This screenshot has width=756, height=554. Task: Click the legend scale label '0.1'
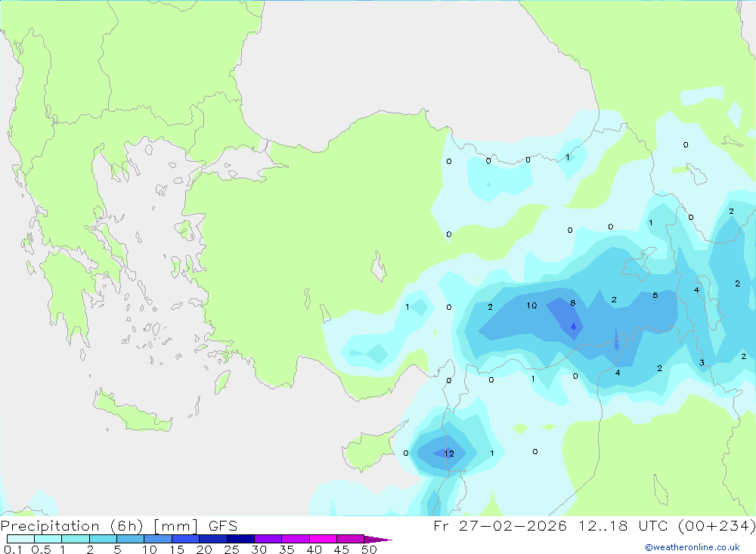pos(13,549)
